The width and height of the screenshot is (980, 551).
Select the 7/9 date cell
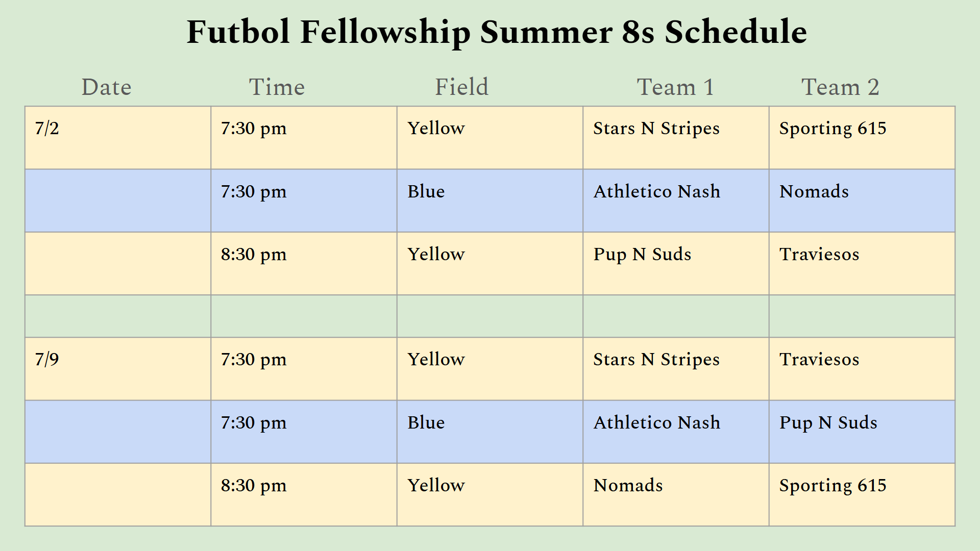118,369
